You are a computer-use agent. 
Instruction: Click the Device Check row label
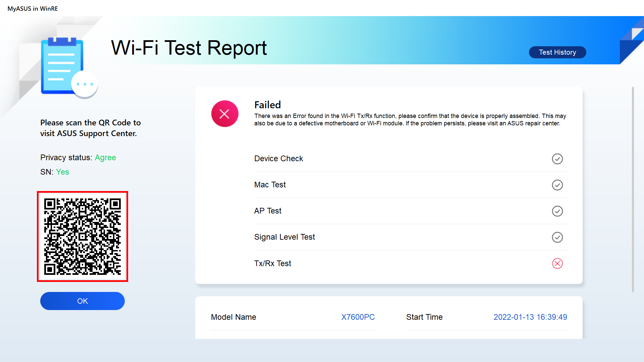[x=278, y=159]
